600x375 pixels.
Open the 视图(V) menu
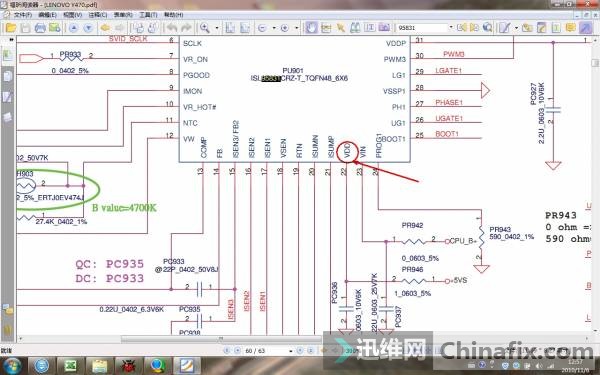[x=72, y=15]
